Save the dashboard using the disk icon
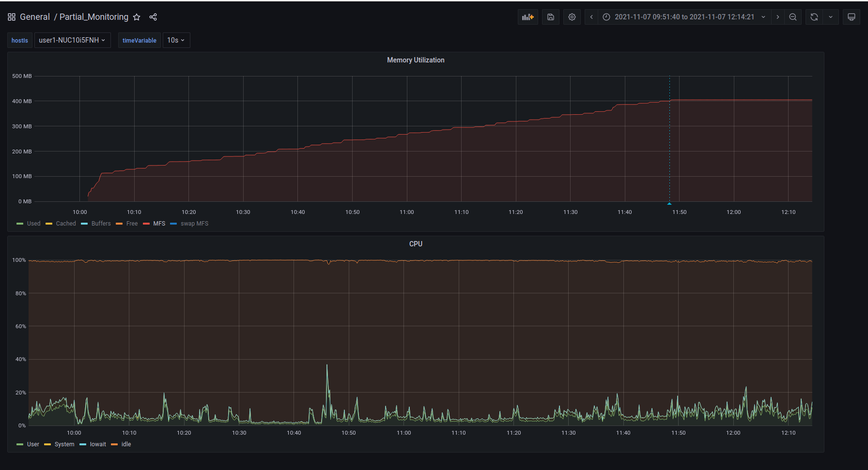This screenshot has width=868, height=470. point(551,17)
